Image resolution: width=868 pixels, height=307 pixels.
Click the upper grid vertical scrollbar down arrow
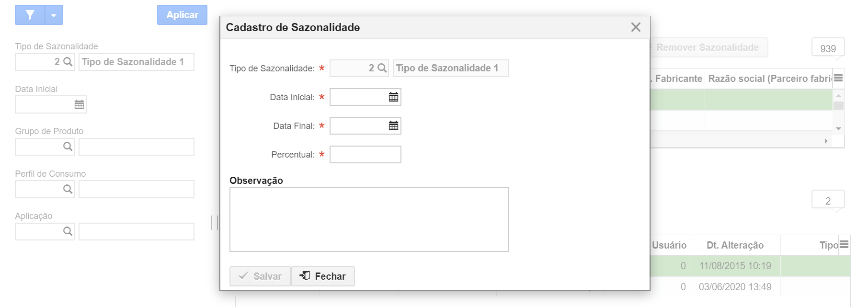pos(838,128)
